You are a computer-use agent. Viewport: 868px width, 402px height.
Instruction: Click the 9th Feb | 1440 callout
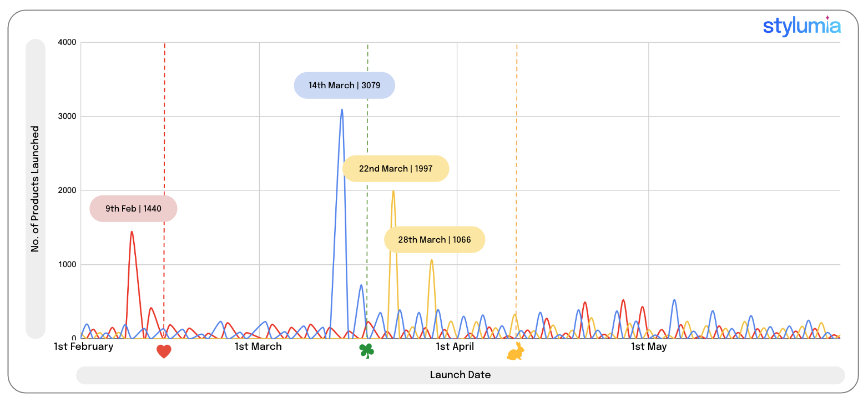[x=133, y=209]
